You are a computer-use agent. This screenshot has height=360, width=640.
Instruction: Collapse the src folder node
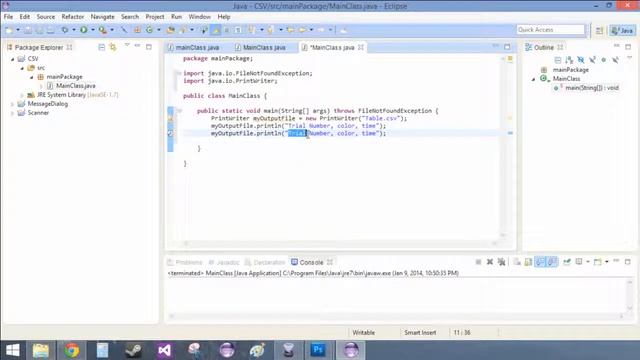(22, 68)
